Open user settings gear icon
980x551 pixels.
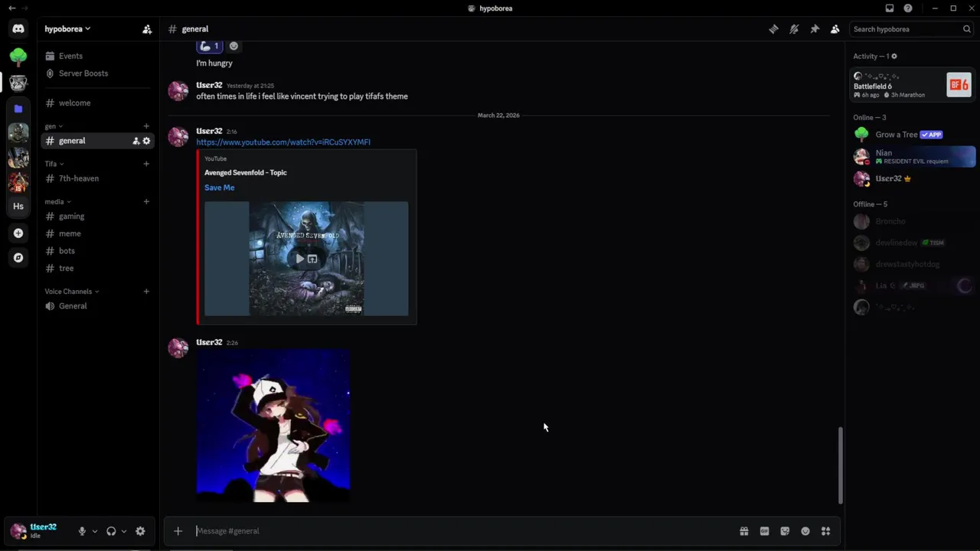[x=140, y=531]
